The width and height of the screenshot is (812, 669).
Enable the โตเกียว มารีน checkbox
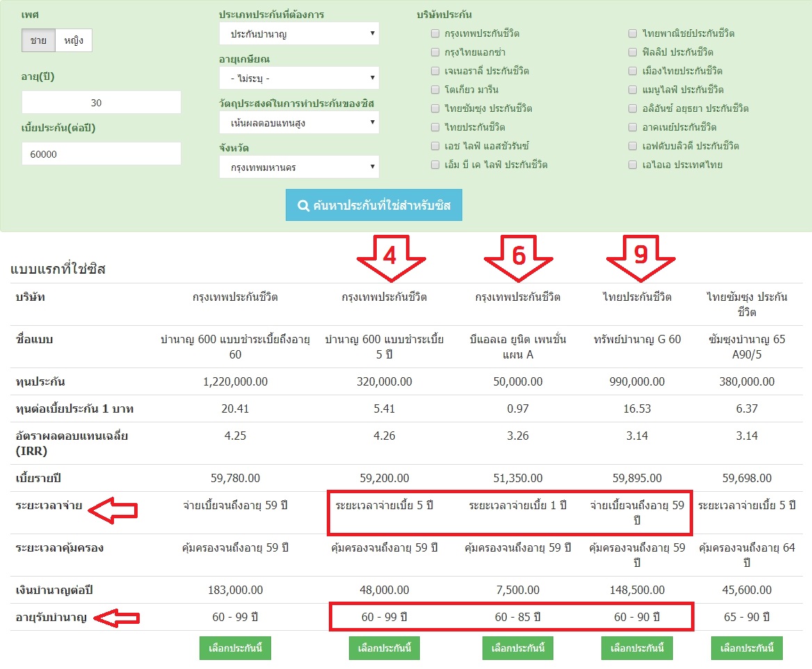coord(435,90)
